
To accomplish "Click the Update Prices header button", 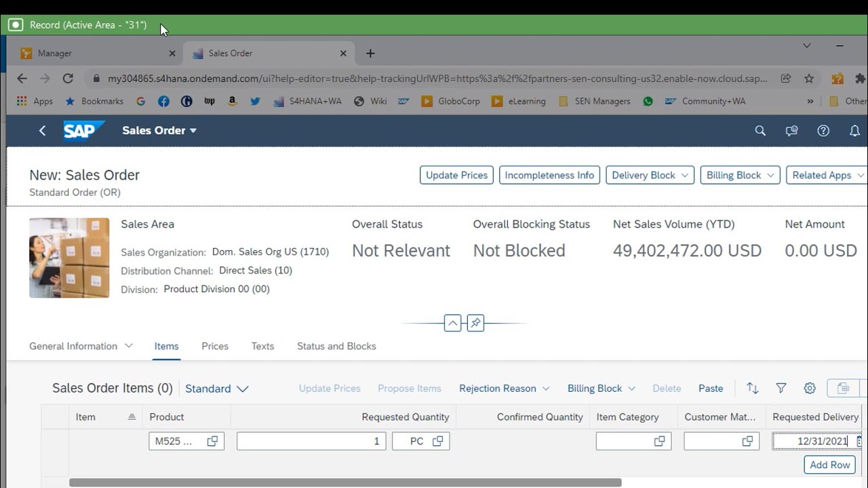I will point(456,175).
